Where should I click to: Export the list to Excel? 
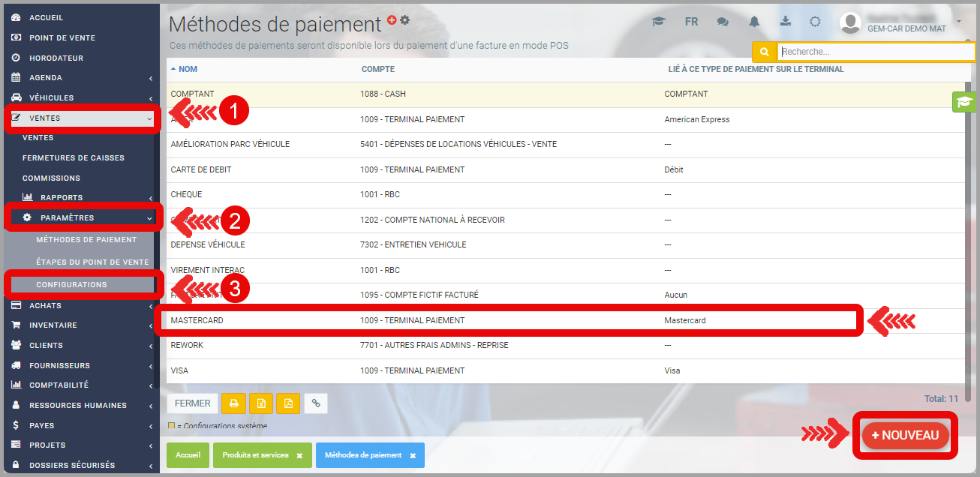click(x=260, y=403)
